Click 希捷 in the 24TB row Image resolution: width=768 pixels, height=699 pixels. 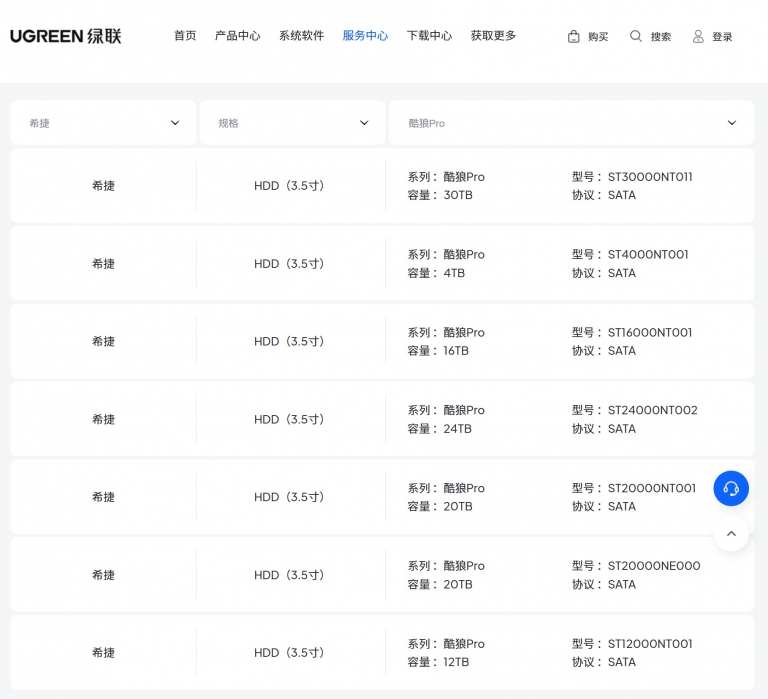(x=103, y=419)
